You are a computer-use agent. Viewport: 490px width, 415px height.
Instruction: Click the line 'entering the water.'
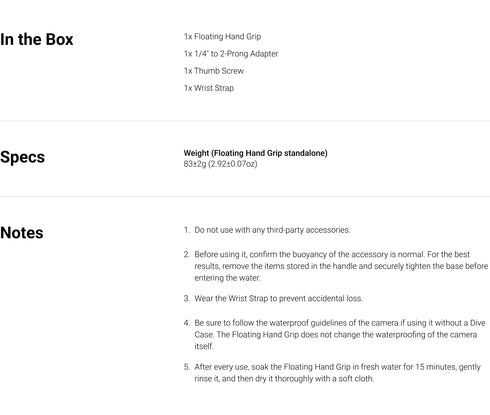[227, 278]
